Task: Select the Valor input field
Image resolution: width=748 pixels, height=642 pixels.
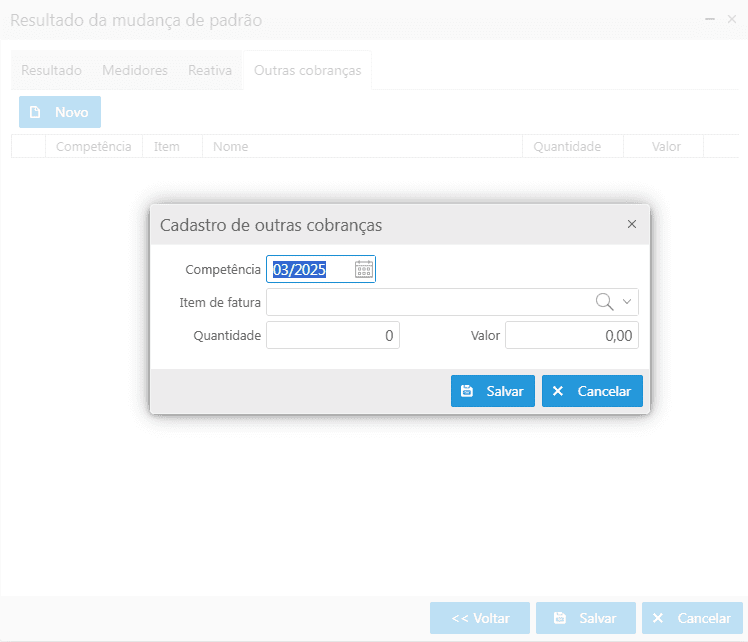Action: pos(571,336)
